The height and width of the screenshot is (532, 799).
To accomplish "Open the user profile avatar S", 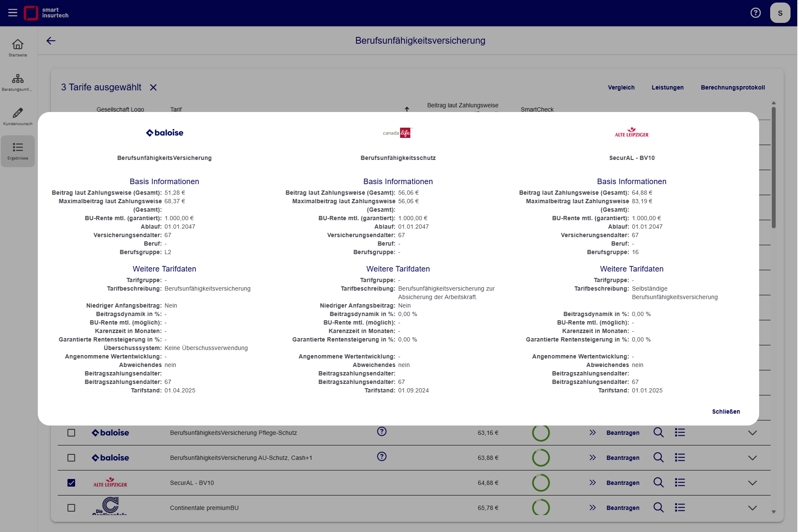I will tap(780, 13).
